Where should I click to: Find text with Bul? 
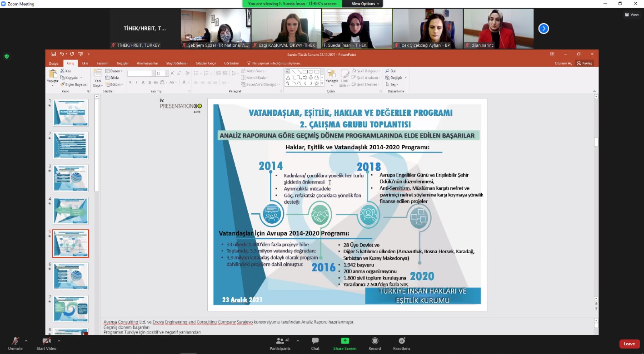click(x=390, y=71)
